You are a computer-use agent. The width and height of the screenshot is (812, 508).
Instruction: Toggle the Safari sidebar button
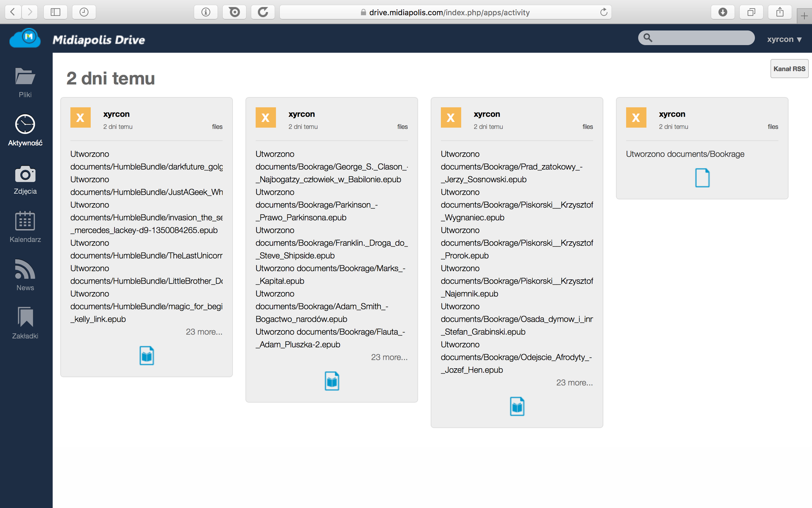click(x=55, y=12)
